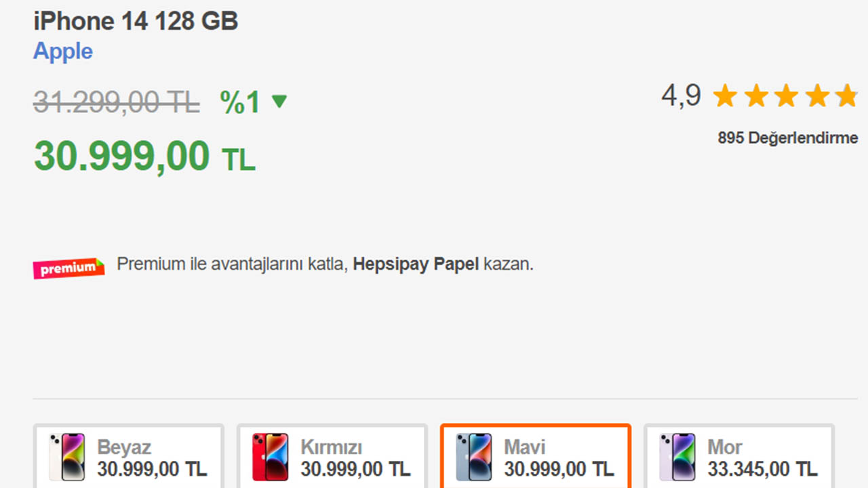Click the %1 discount percentage label
The height and width of the screenshot is (488, 868).
point(240,102)
